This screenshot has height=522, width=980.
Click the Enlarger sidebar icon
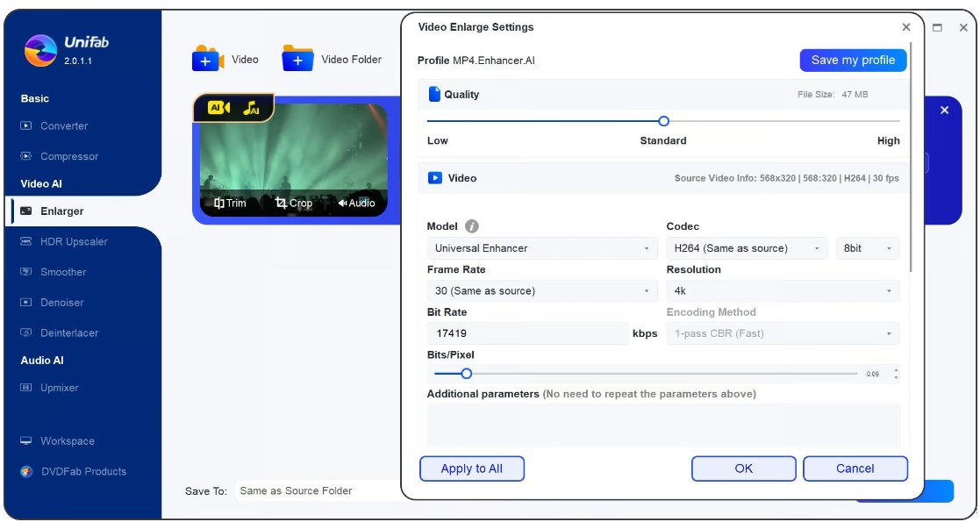(x=25, y=211)
